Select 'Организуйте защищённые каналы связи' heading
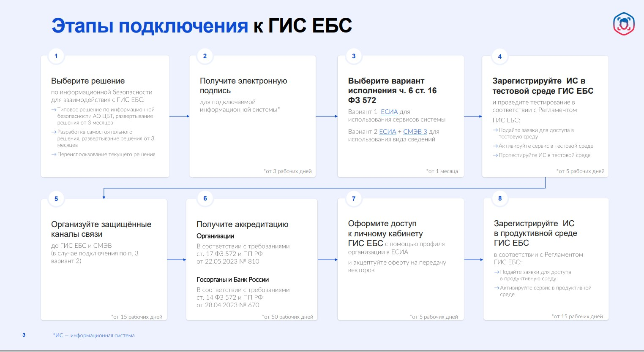 [x=101, y=229]
